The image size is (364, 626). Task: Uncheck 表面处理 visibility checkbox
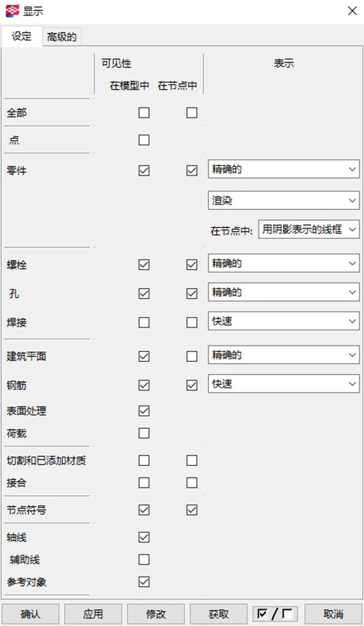(x=144, y=411)
